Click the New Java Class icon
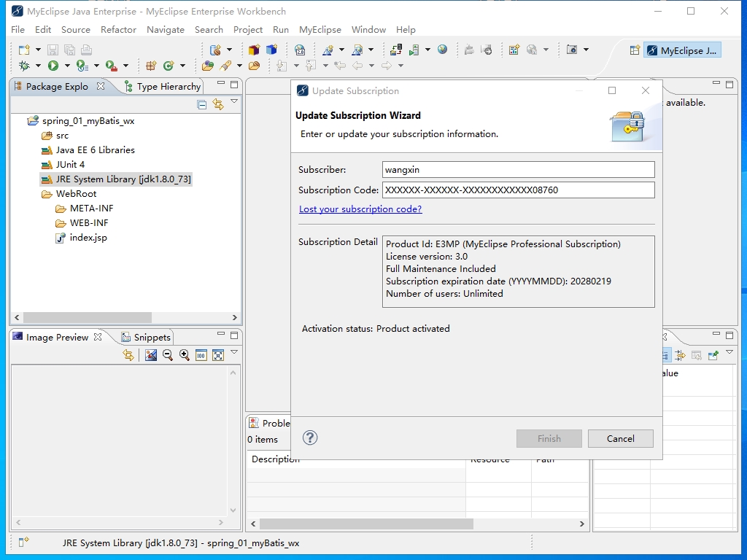 169,66
